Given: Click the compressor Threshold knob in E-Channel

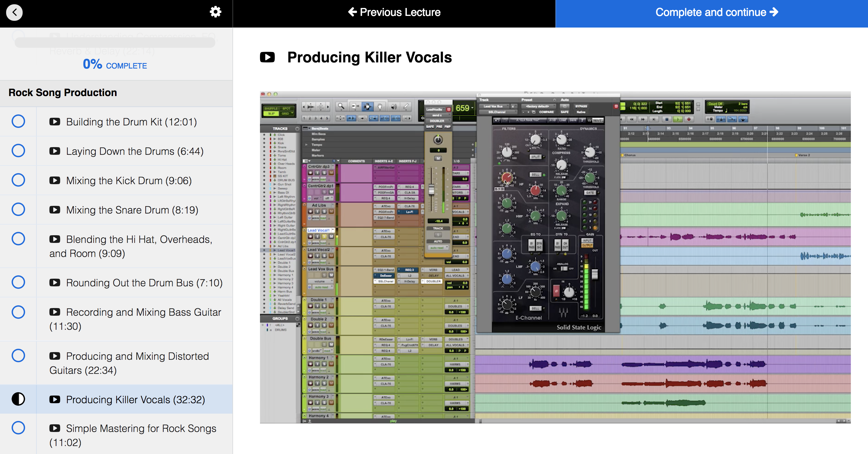Looking at the screenshot, I should point(590,152).
